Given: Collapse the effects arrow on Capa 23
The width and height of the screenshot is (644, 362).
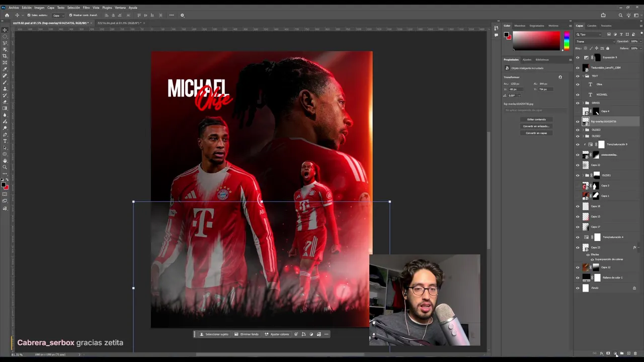Looking at the screenshot, I should tap(638, 247).
